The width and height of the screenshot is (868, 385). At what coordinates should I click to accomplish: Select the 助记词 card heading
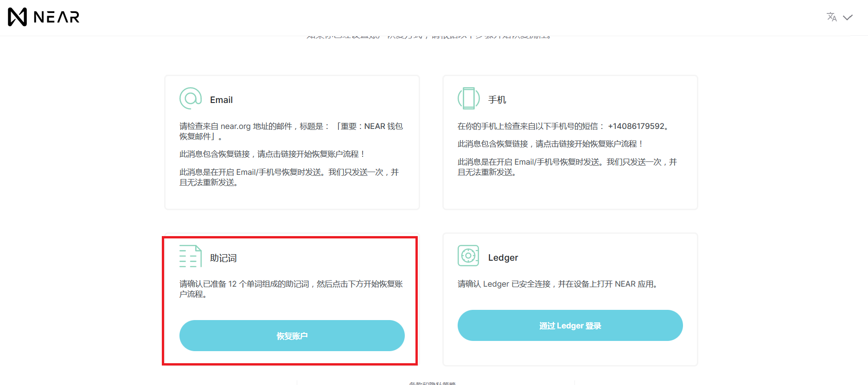point(223,258)
